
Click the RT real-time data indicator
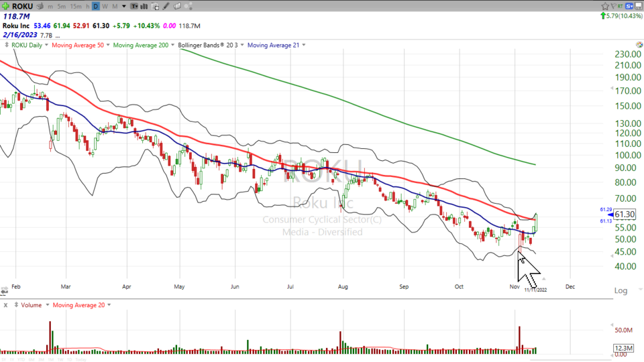pos(620,6)
